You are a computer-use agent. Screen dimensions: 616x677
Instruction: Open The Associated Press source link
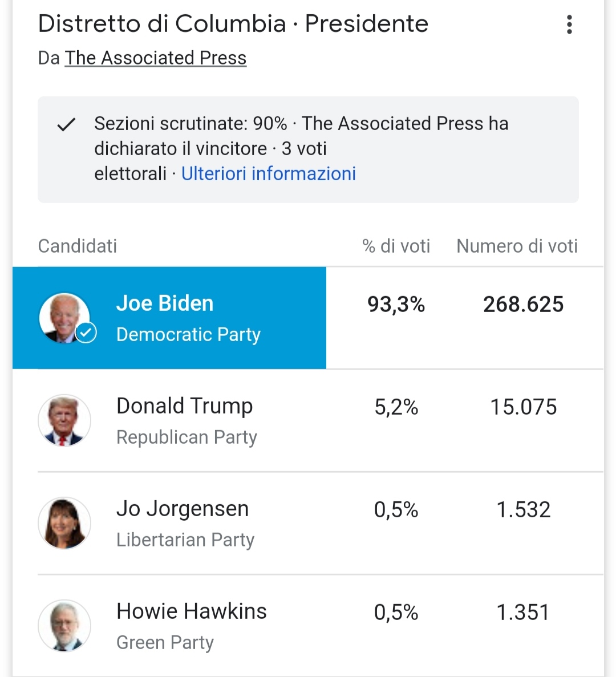[155, 58]
